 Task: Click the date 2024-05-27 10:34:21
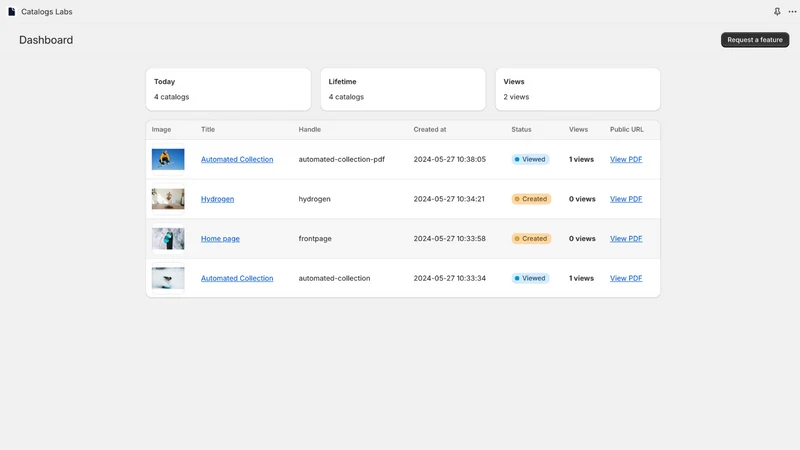click(x=449, y=199)
